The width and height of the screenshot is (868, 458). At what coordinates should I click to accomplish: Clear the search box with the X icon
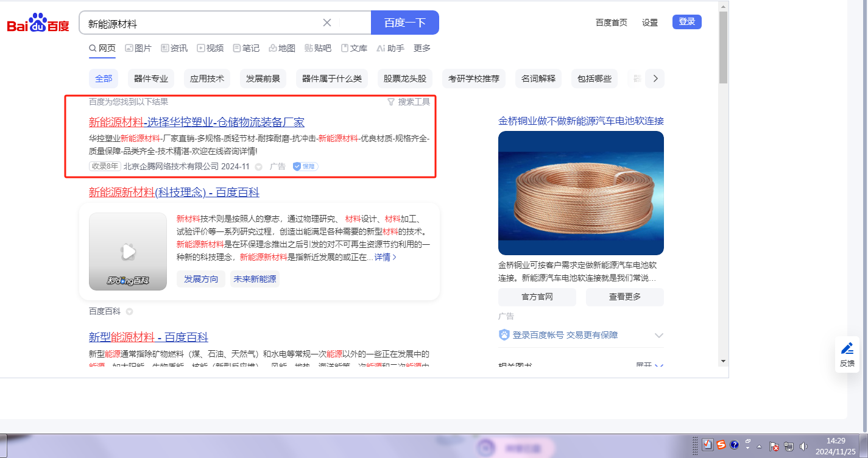point(327,23)
